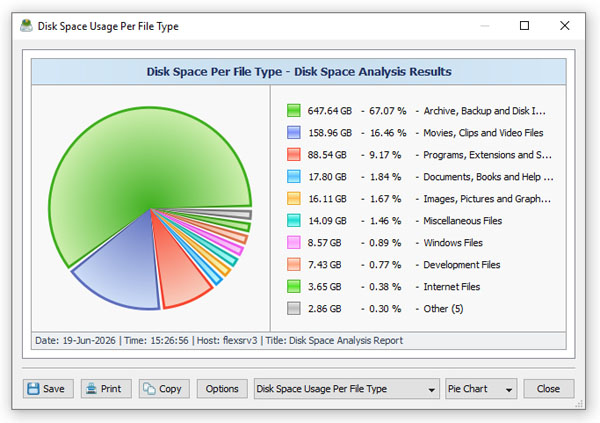Click the application icon in the title bar
Image resolution: width=600 pixels, height=423 pixels.
pyautogui.click(x=26, y=26)
